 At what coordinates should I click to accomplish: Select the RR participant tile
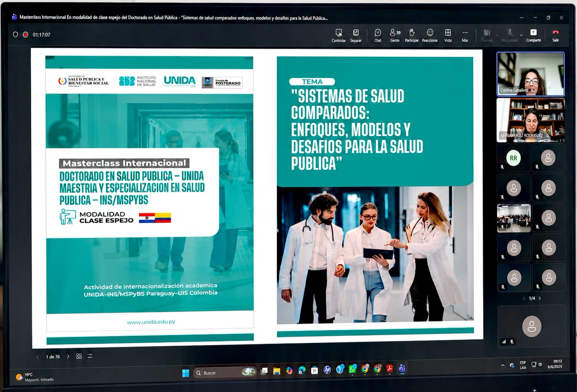coord(514,158)
